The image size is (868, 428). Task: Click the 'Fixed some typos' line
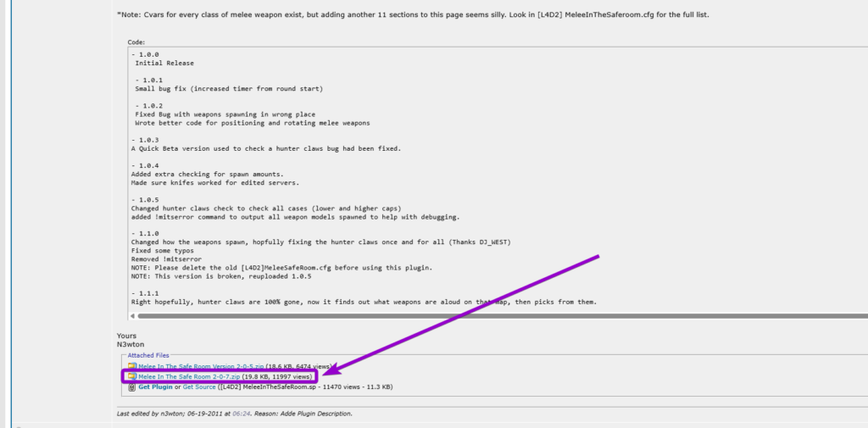tap(162, 251)
